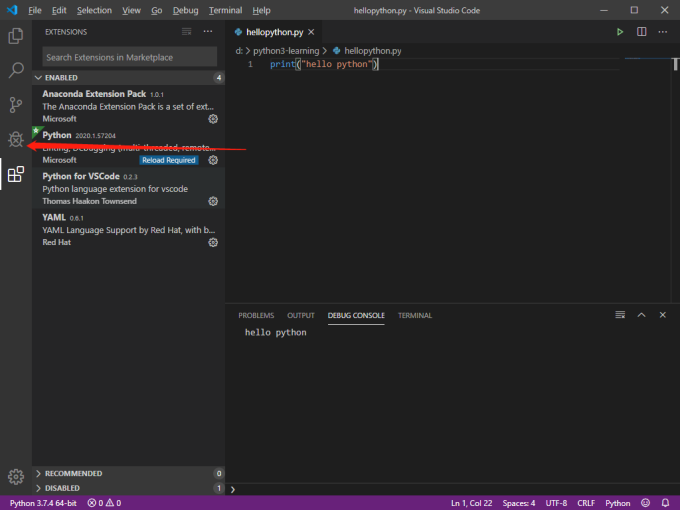Viewport: 680px width, 510px height.
Task: Open the Edit menu
Action: [x=59, y=10]
